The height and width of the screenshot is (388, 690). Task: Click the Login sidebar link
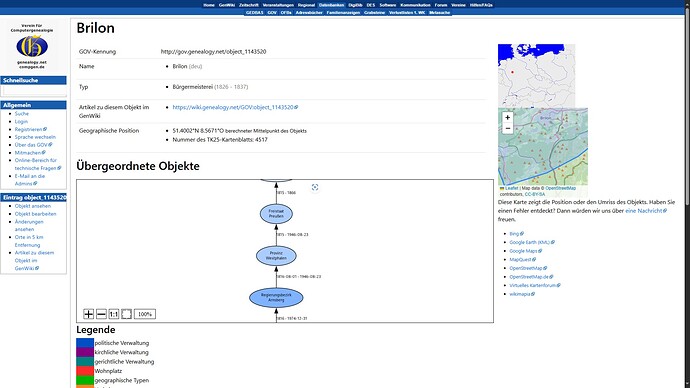pos(21,121)
